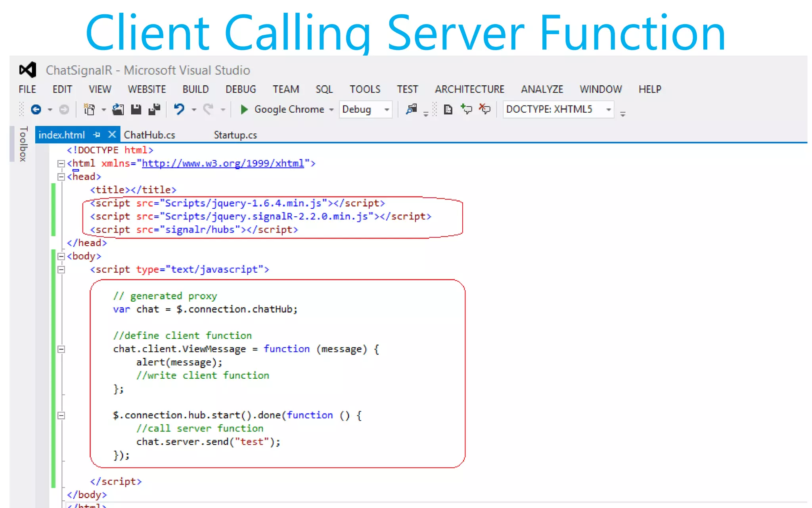Open the WINDOW menu
Image resolution: width=812 pixels, height=508 pixels.
point(601,89)
